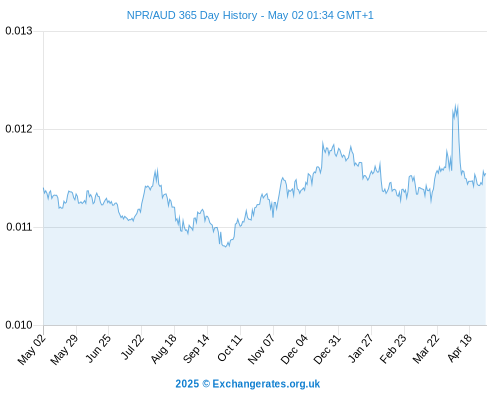Viewport: 495px width, 400px height.
Task: Select the Mar 22 date label
Action: point(425,349)
